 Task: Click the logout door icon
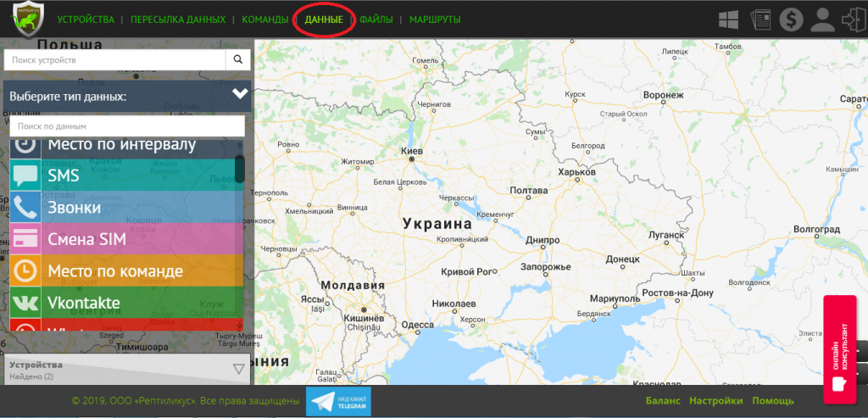point(853,20)
